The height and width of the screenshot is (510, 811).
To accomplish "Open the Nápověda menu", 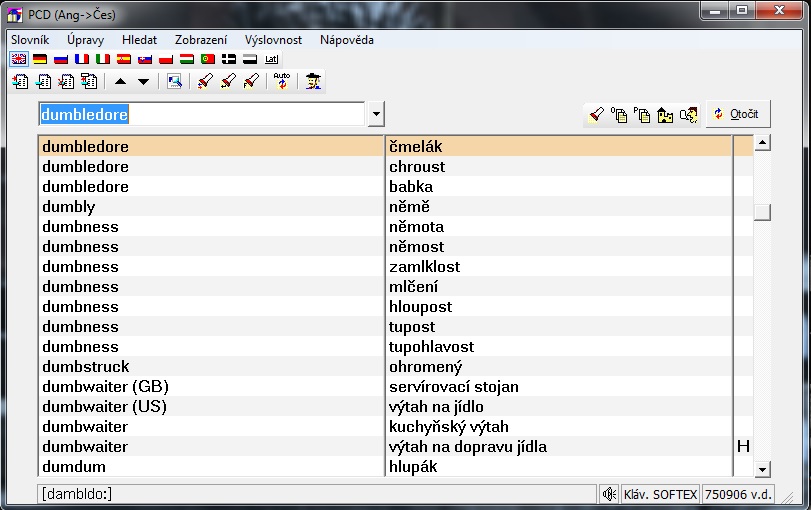I will click(347, 40).
